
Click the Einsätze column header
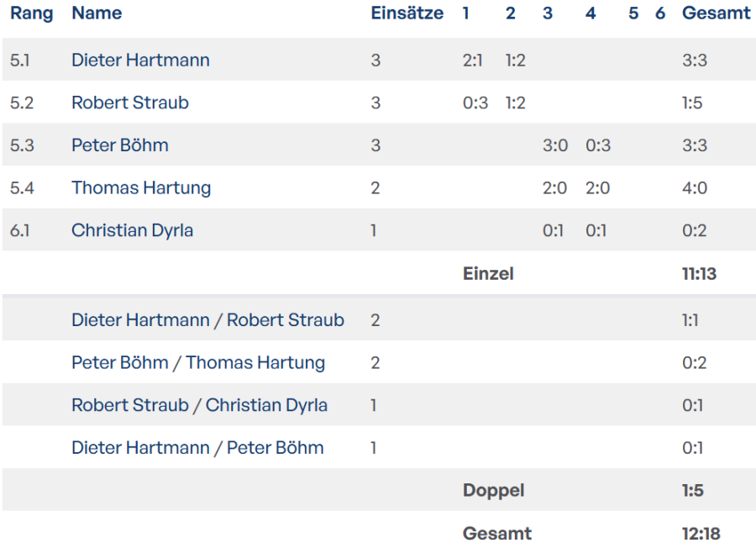(x=407, y=13)
